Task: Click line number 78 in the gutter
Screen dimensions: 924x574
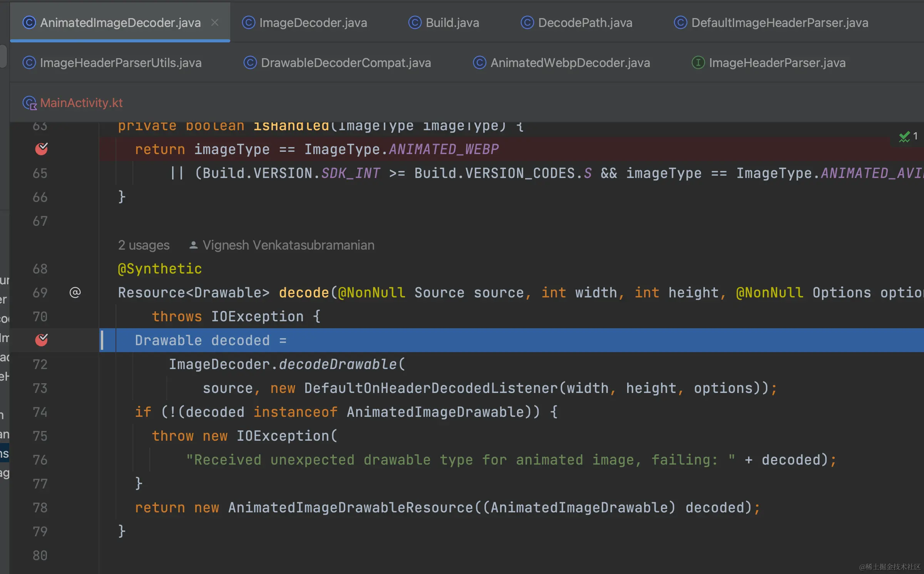Action: (40, 508)
